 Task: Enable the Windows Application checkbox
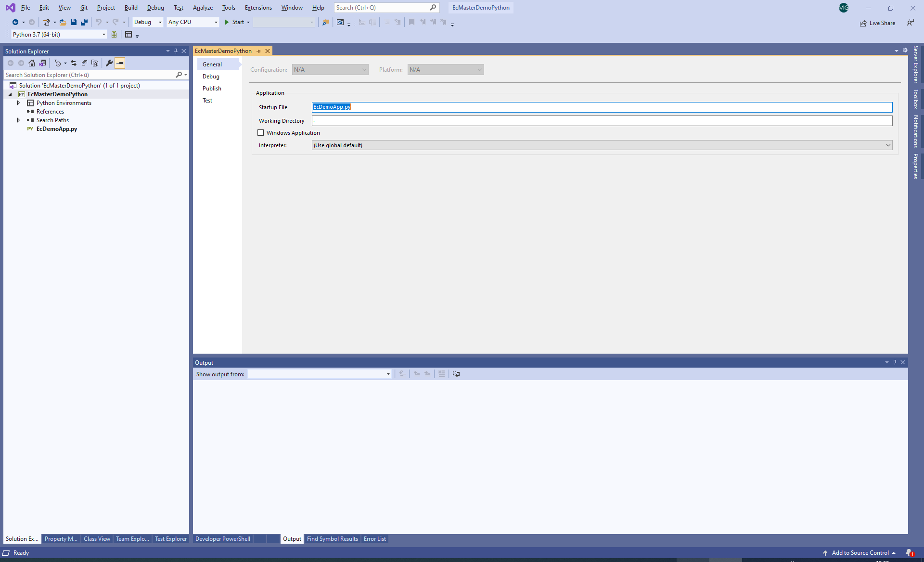tap(261, 133)
